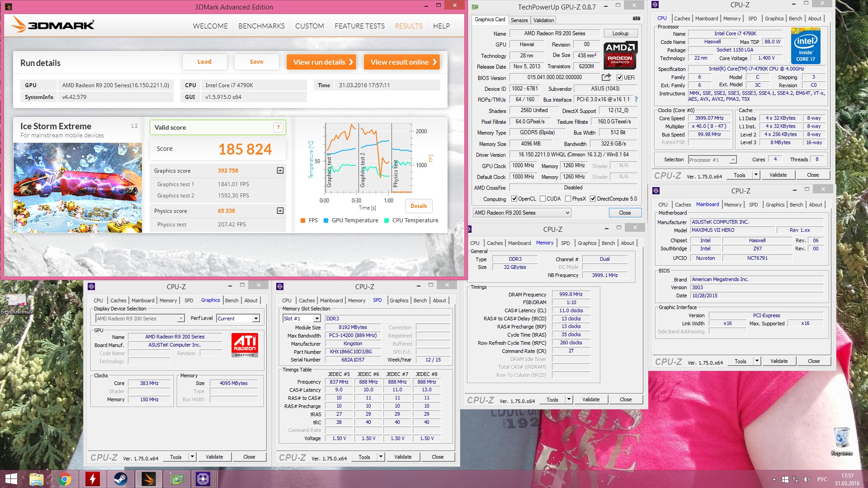Open the HELP tab in 3DMark
Viewport: 868px width, 488px height.
point(441,26)
